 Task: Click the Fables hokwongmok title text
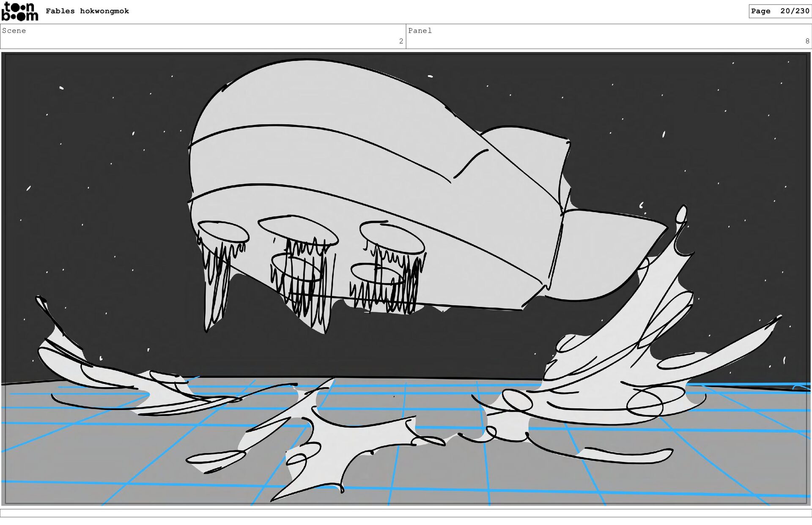[x=87, y=11]
